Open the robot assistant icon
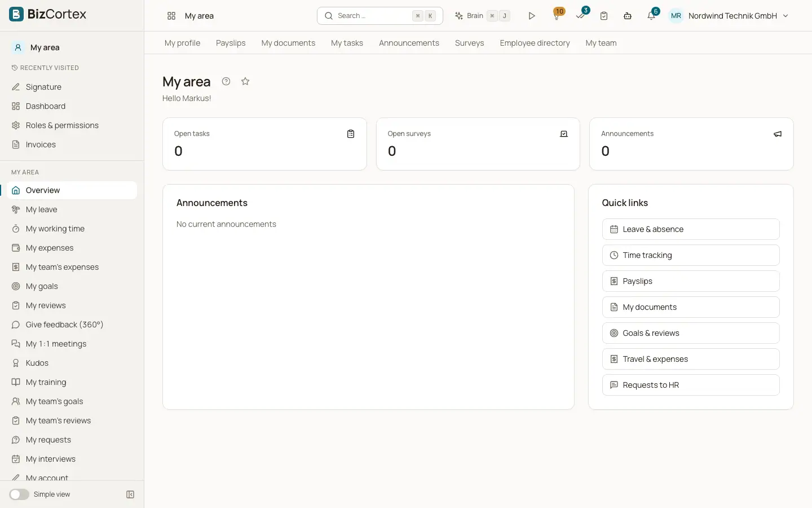The image size is (812, 508). 628,16
